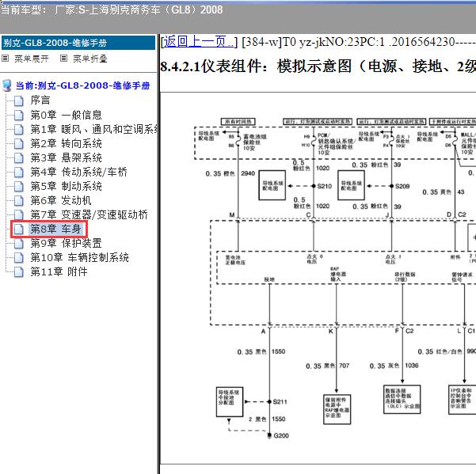This screenshot has width=476, height=474.
Task: Click the page icon beside 第4章 传动系统/车桥
Action: [19, 173]
